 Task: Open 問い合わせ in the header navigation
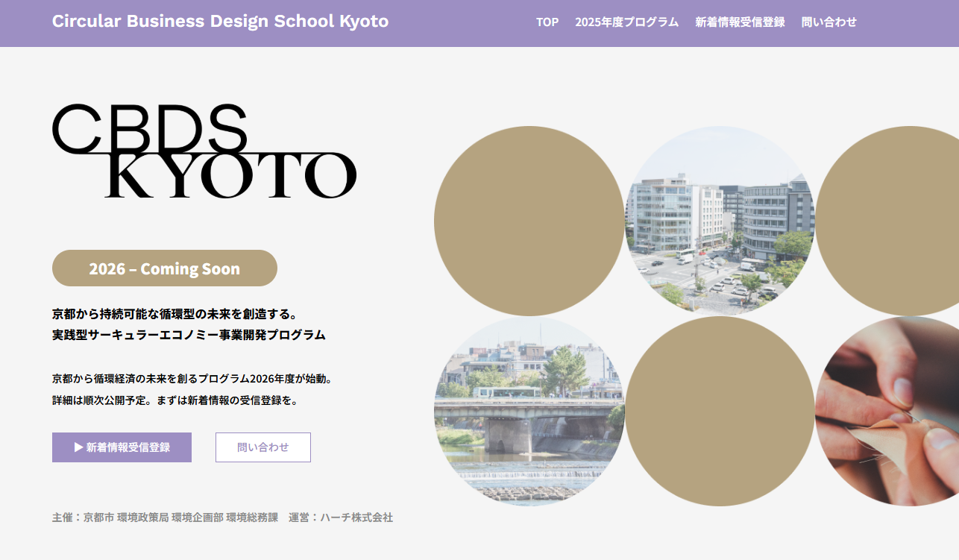point(828,22)
